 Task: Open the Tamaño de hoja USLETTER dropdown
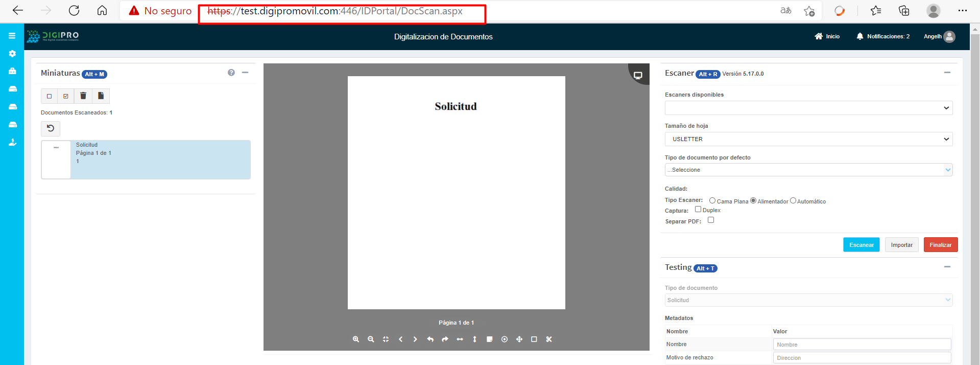point(808,139)
